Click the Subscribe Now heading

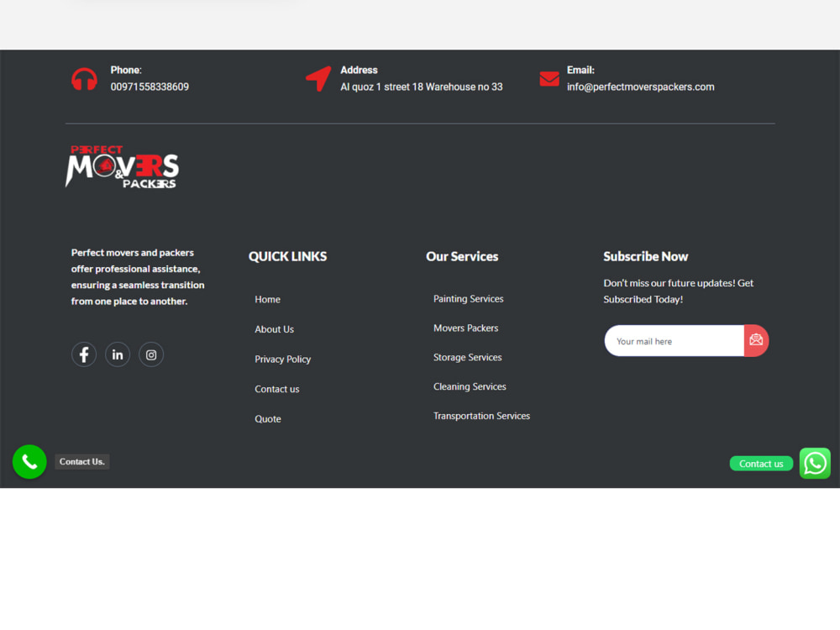(645, 256)
